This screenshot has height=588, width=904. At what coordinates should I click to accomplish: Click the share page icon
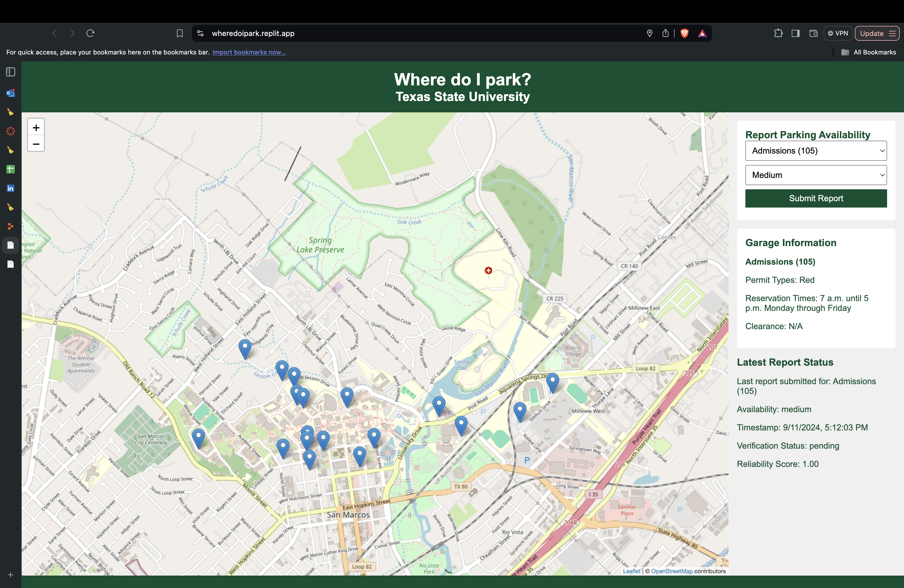666,33
